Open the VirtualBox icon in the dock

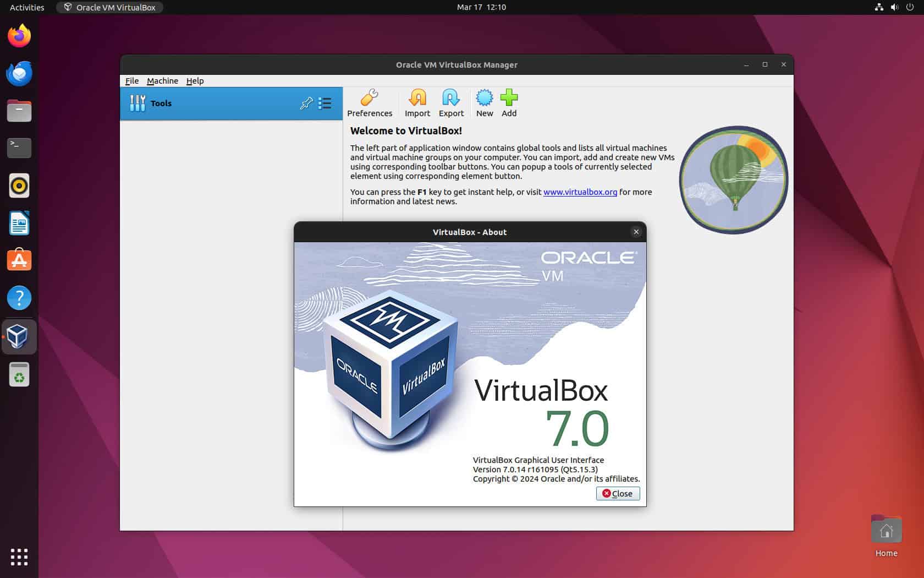[19, 336]
